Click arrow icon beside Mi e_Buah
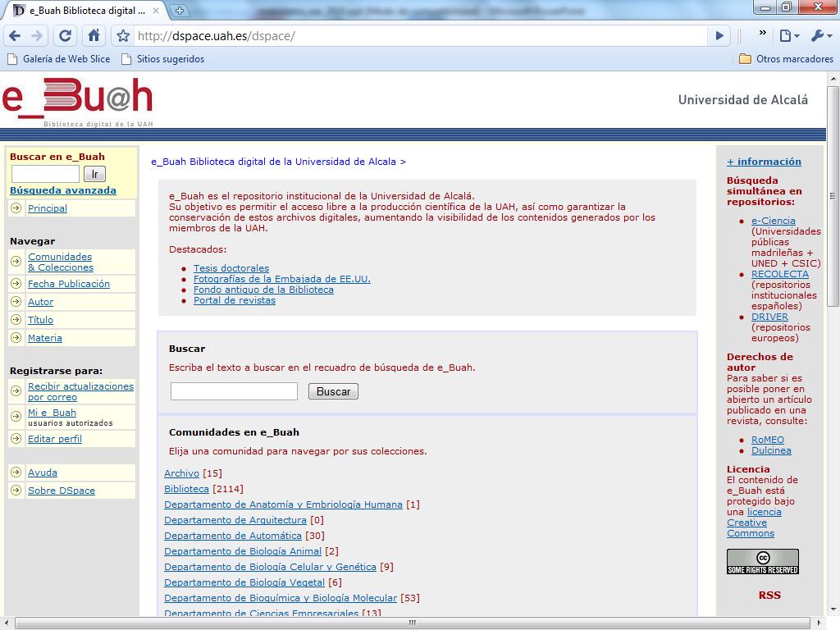 [16, 416]
